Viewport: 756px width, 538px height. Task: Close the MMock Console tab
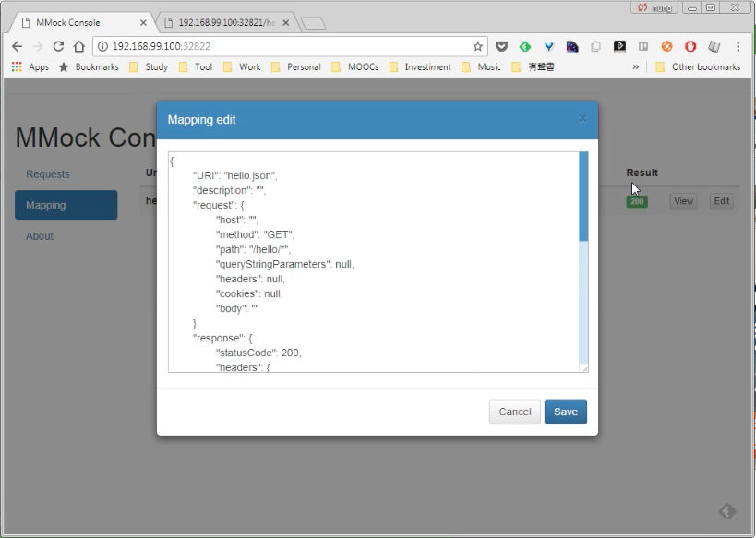point(143,23)
